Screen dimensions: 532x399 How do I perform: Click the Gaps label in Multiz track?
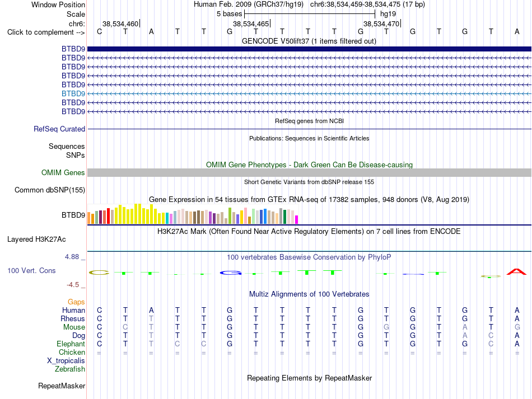76,302
